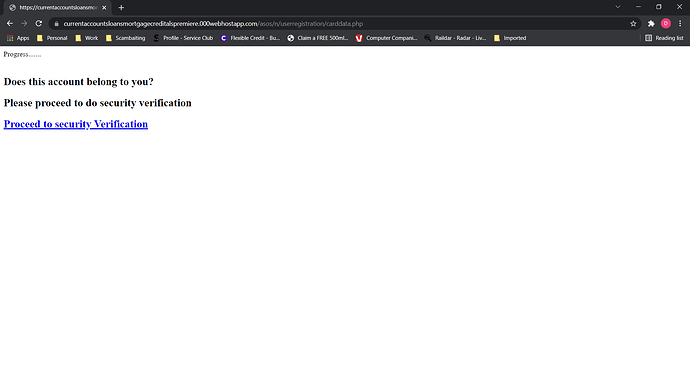Open the Reading list panel
The image size is (690, 370).
pyautogui.click(x=664, y=38)
